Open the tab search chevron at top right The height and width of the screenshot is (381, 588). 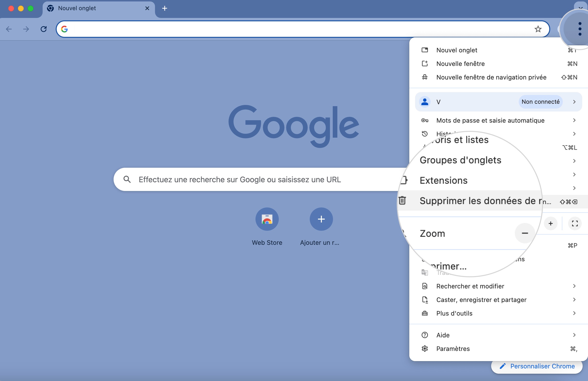[x=580, y=8]
